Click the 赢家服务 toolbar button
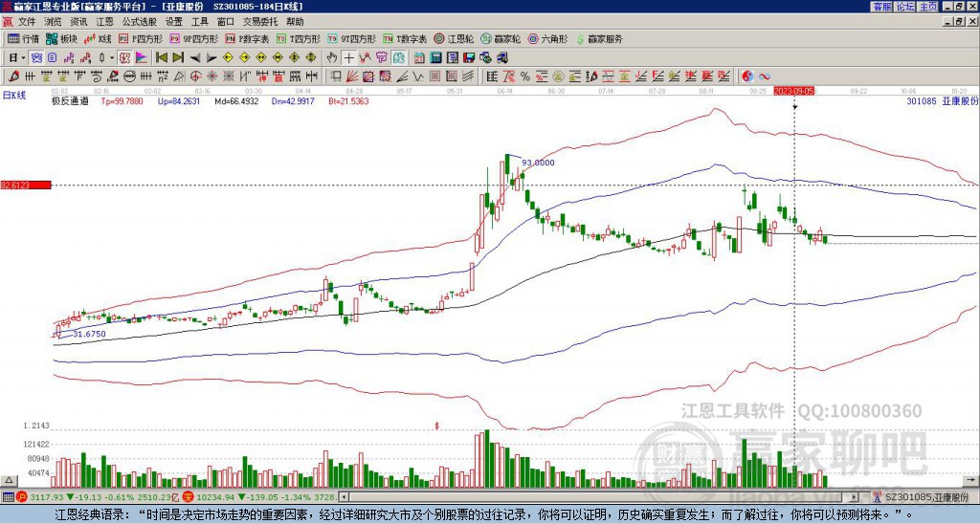 point(599,38)
